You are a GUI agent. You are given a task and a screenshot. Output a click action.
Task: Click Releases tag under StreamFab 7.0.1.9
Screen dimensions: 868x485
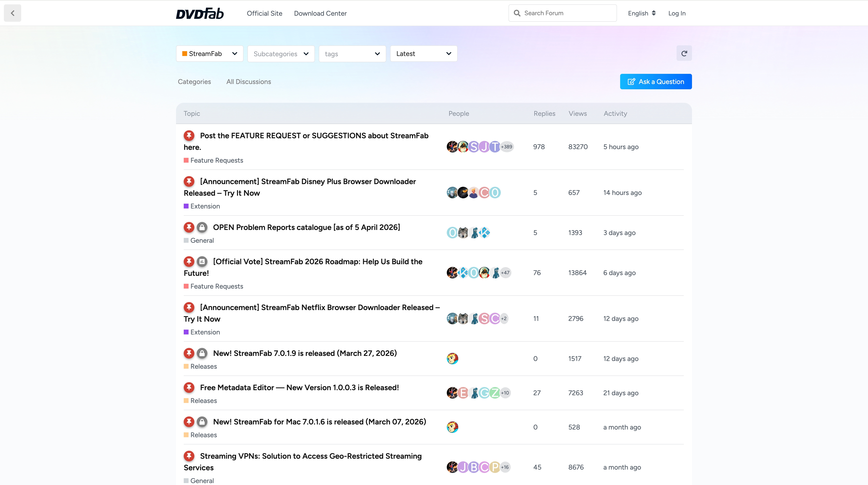[x=200, y=366]
